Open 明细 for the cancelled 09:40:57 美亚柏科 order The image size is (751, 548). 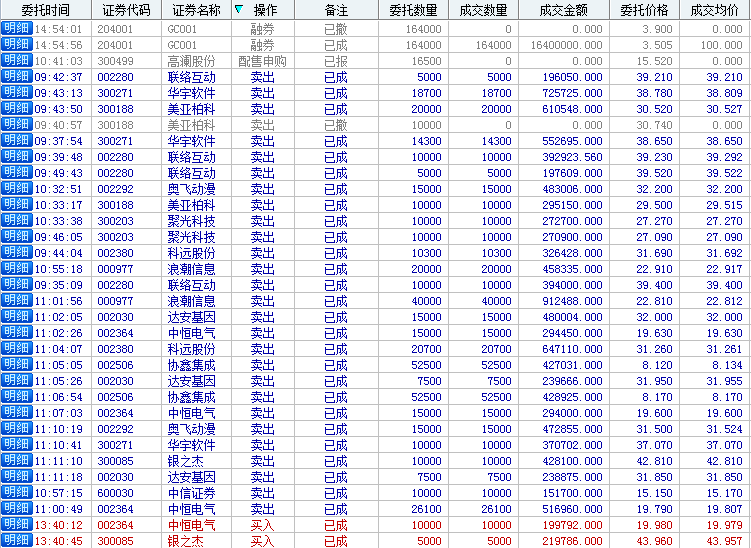click(17, 125)
